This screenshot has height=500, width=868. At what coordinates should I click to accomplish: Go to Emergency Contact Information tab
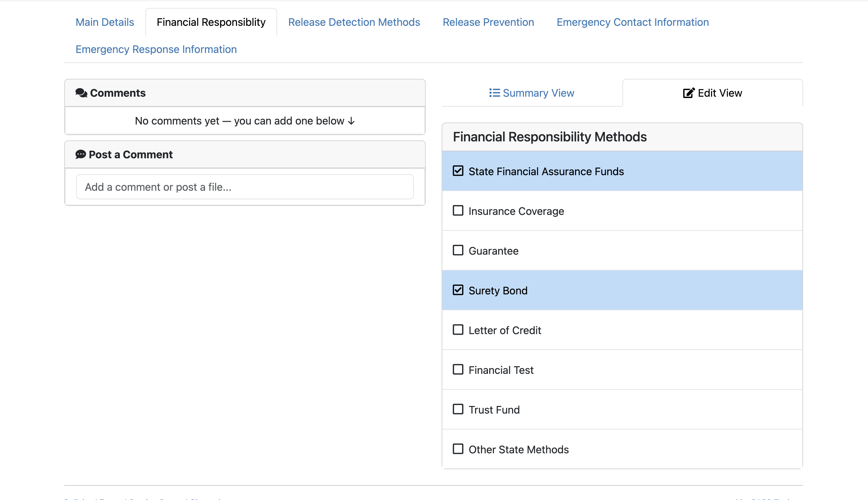point(632,22)
